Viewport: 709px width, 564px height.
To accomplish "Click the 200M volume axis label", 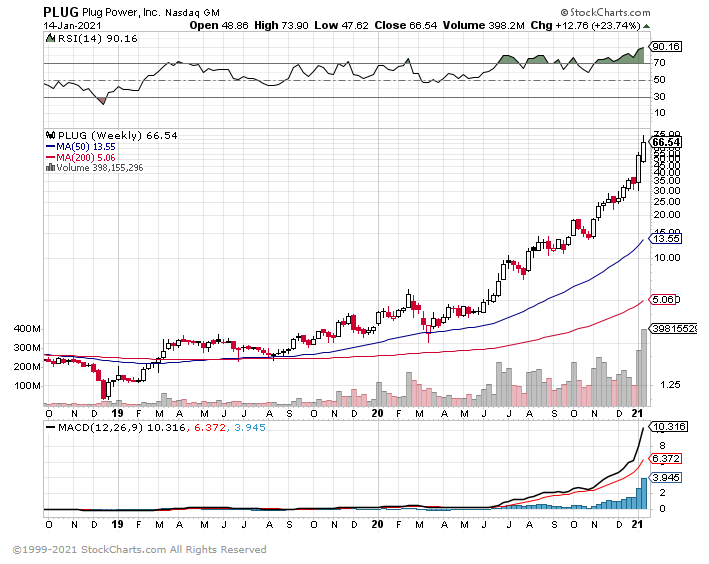I will pyautogui.click(x=27, y=367).
